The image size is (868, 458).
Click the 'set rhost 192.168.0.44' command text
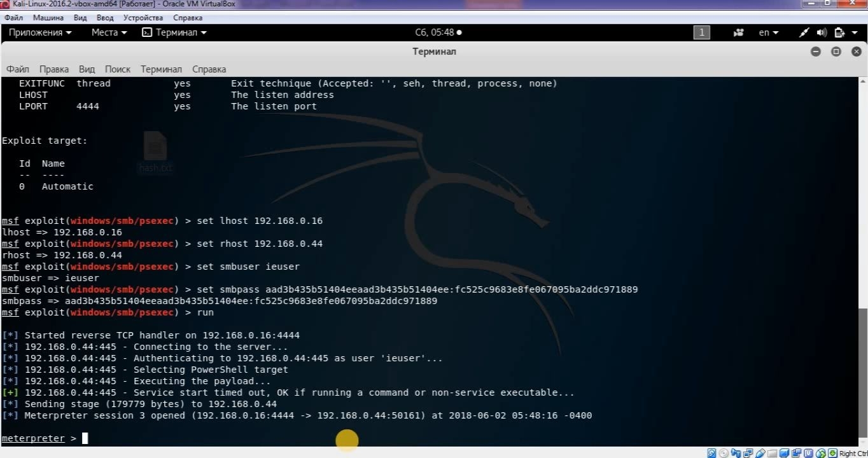point(260,244)
